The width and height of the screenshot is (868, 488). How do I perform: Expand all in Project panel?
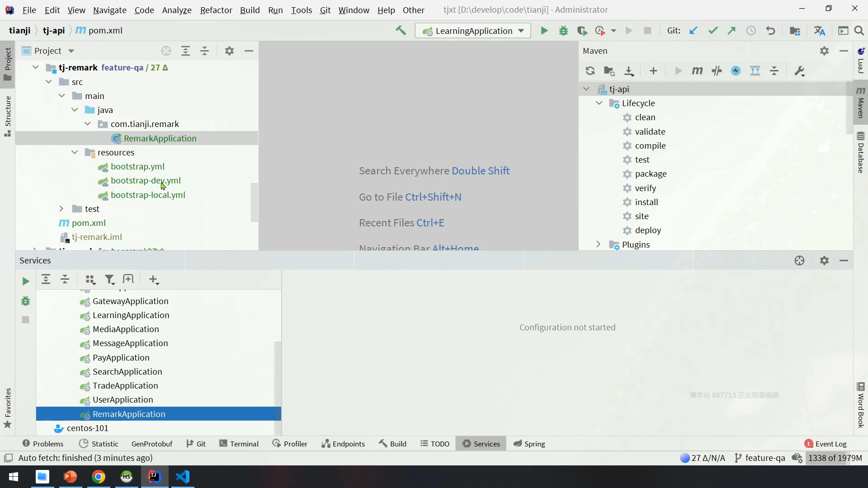(x=185, y=51)
